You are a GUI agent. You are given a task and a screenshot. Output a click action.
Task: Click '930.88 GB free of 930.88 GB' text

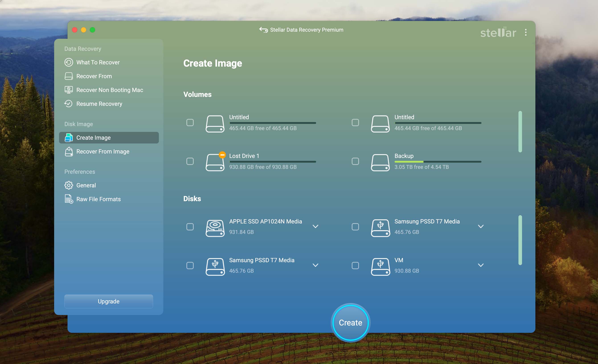point(263,167)
